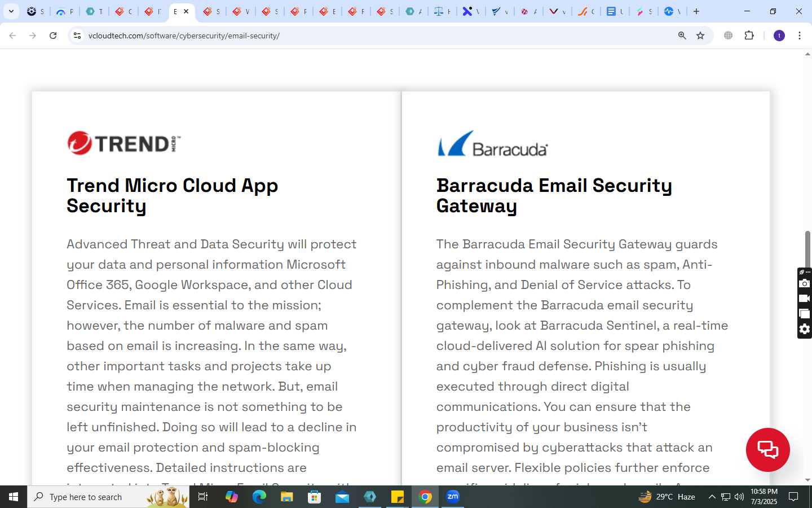
Task: Switch to the blue document icon tab
Action: [x=615, y=11]
